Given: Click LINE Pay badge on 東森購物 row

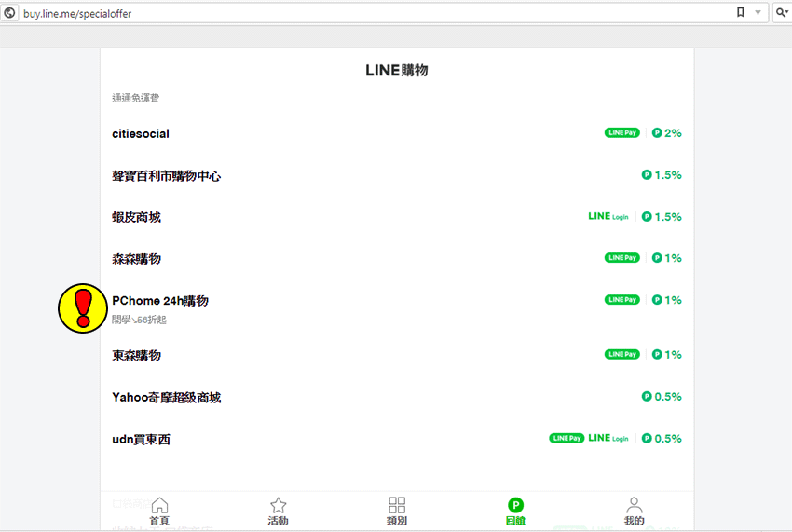Looking at the screenshot, I should (621, 354).
